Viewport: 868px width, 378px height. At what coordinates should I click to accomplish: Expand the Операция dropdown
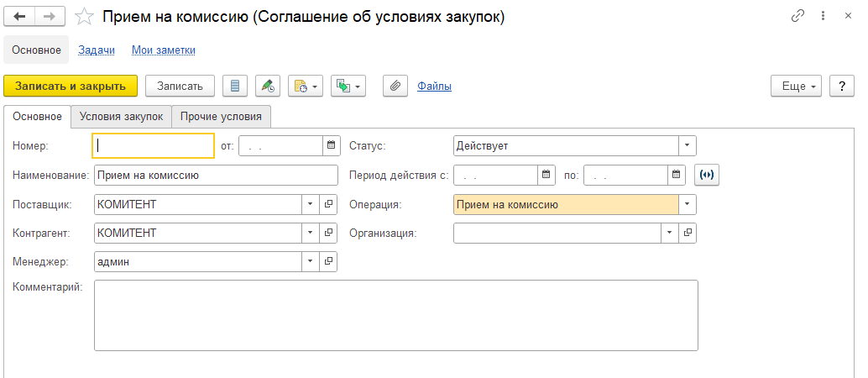point(687,204)
